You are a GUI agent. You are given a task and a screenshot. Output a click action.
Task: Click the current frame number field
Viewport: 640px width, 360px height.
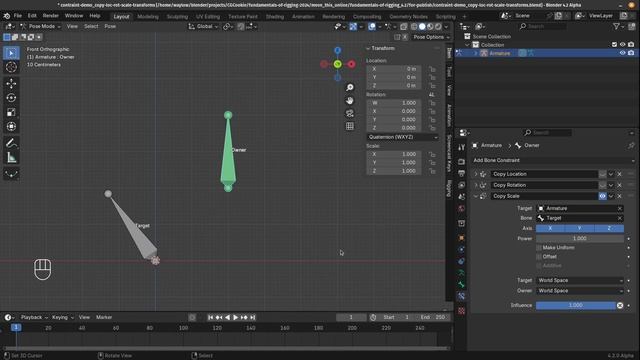click(x=351, y=318)
